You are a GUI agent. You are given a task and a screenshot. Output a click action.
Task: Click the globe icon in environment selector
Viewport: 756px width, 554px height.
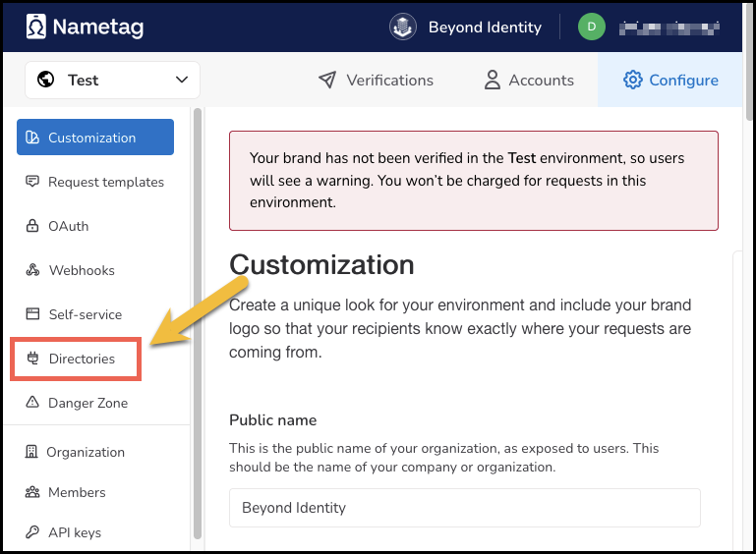(x=45, y=80)
